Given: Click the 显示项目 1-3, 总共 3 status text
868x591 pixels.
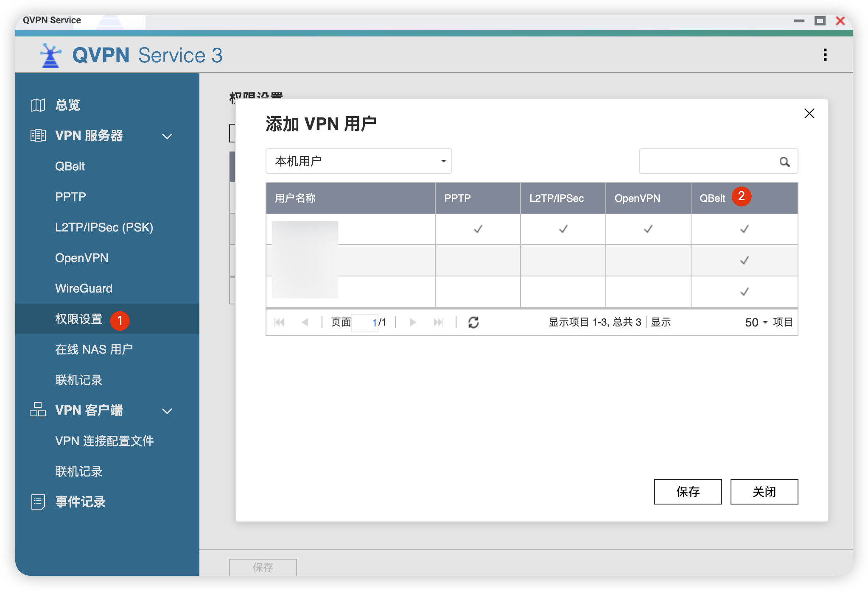Looking at the screenshot, I should click(595, 322).
